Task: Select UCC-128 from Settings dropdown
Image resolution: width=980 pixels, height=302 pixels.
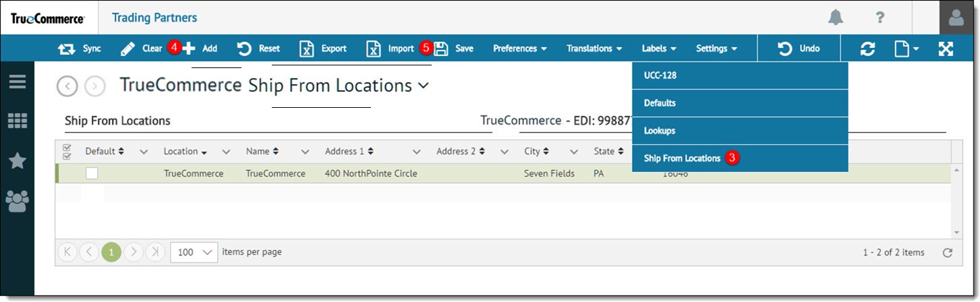Action: click(x=740, y=75)
